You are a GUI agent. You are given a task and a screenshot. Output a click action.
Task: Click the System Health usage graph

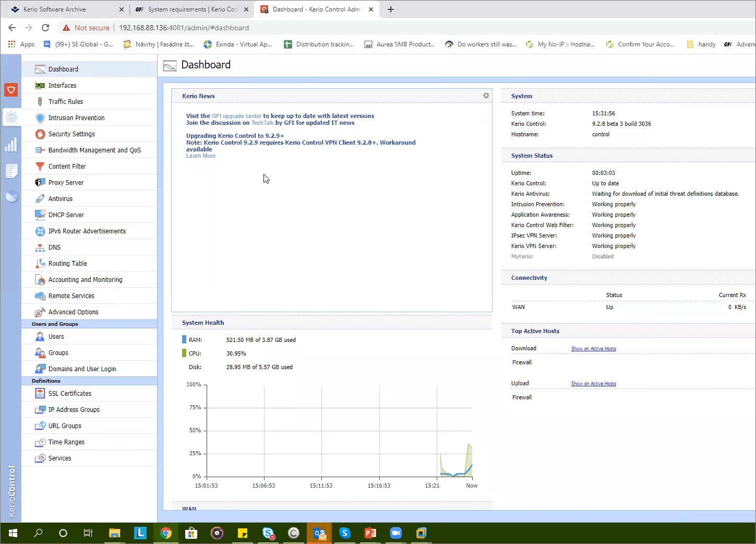click(x=339, y=431)
